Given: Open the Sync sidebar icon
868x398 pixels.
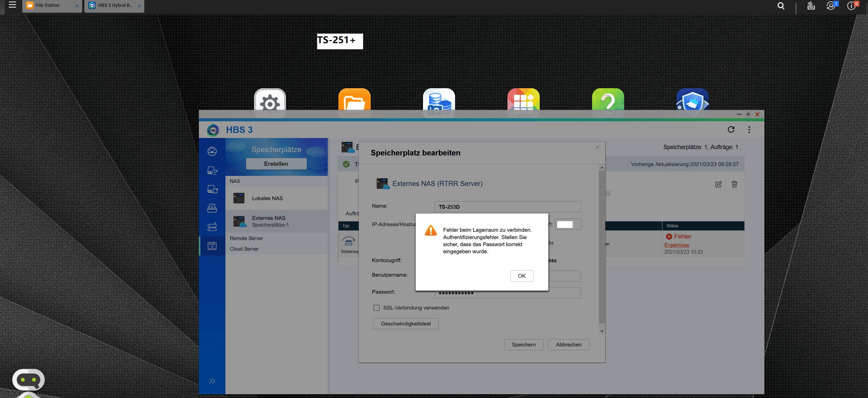Looking at the screenshot, I should tap(212, 189).
